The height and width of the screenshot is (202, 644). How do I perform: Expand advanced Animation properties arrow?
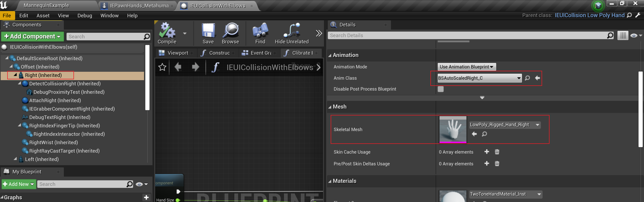(x=482, y=97)
